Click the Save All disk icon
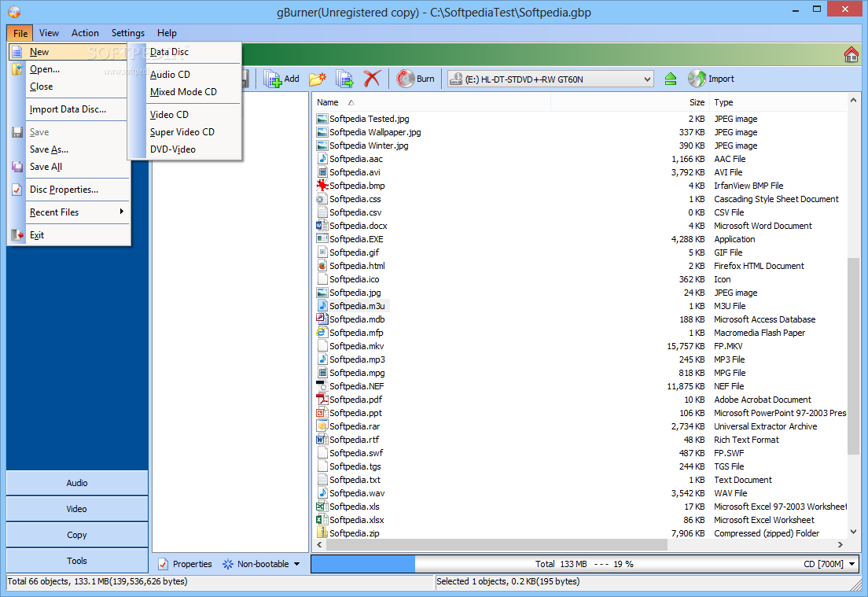This screenshot has width=868, height=597. (17, 167)
